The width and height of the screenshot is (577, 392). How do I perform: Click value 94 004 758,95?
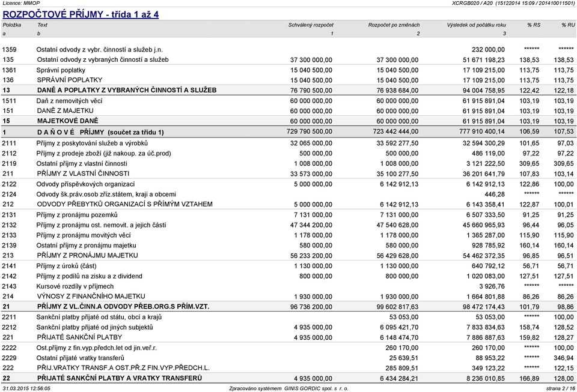click(x=484, y=91)
